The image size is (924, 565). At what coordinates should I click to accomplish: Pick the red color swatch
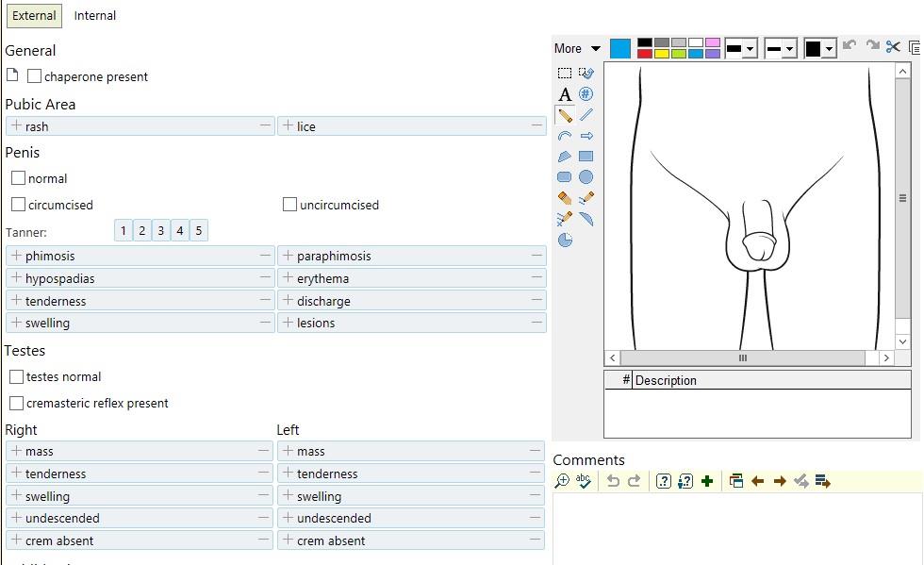tap(645, 54)
